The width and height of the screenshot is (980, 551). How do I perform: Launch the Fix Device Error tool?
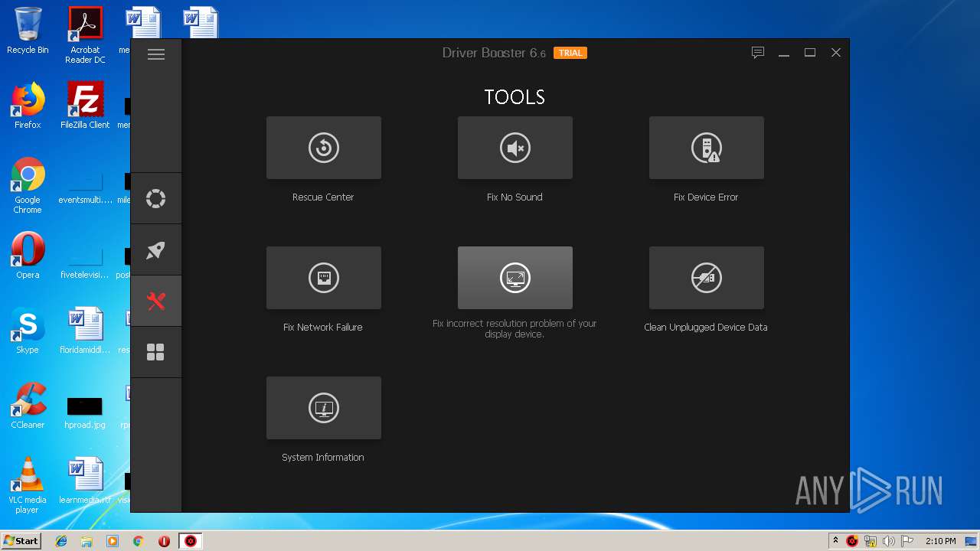click(707, 148)
